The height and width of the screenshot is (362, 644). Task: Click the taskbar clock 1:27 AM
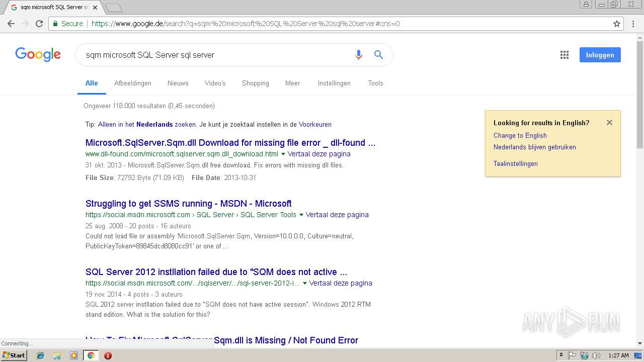coord(618,355)
